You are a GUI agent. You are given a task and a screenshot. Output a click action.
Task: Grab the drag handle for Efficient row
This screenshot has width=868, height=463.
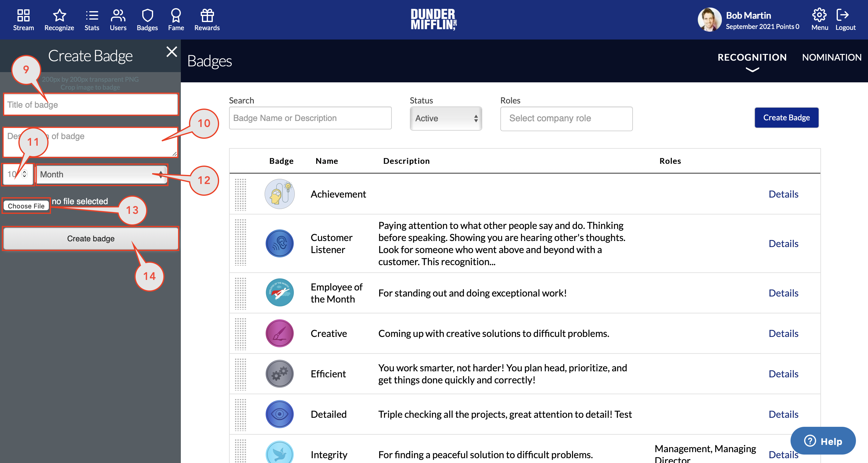coord(240,374)
